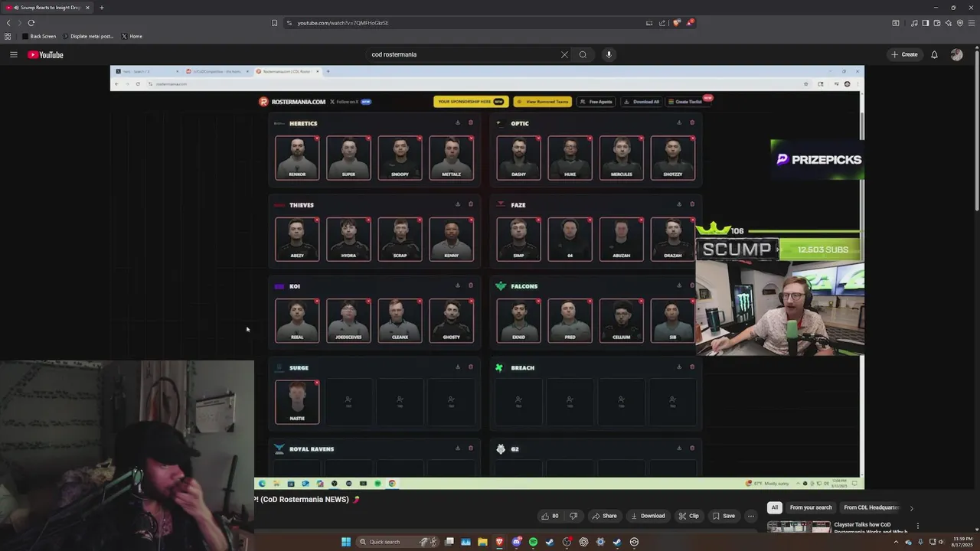Screen dimensions: 980x551
Task: Select the Renror player card in Heretics
Action: [x=297, y=158]
